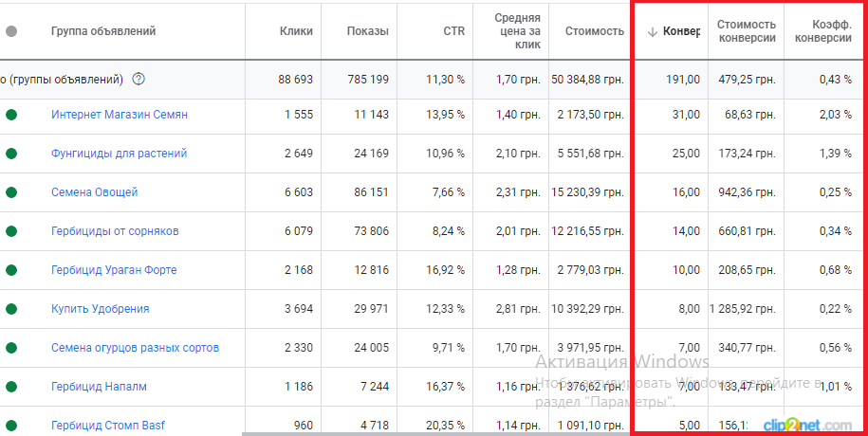Select conversion rate 1,01 %
868x436 pixels.
coord(836,386)
